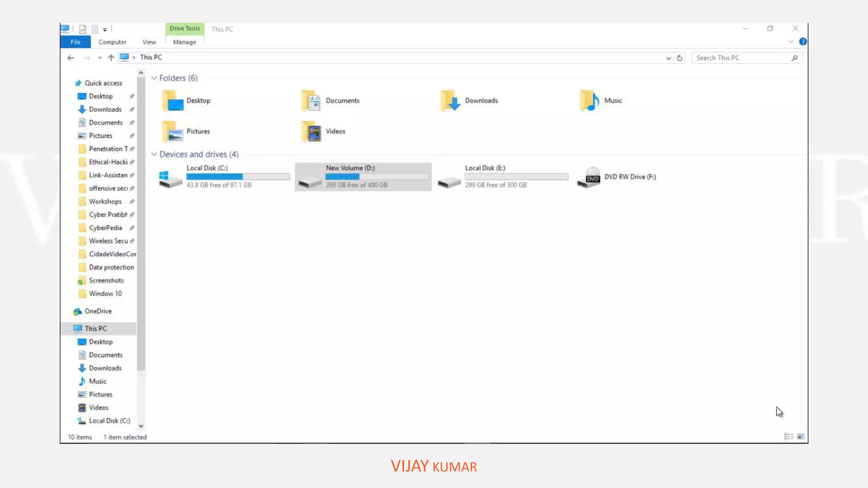Select OneDrive in the navigation pane
Viewport: 868px width, 488px height.
click(98, 311)
